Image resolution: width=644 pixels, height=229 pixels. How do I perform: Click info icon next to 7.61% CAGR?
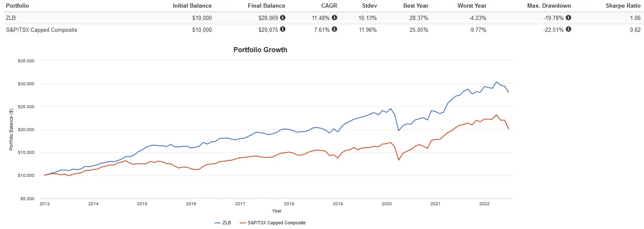click(x=335, y=30)
